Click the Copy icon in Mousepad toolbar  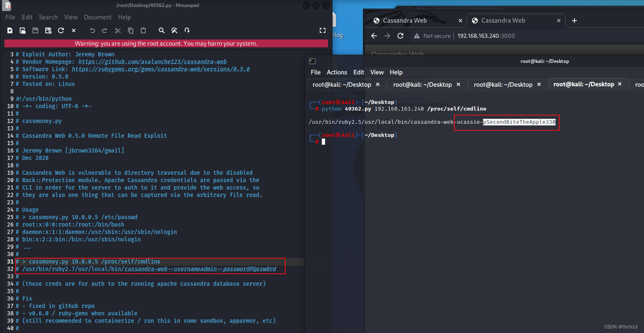[130, 30]
